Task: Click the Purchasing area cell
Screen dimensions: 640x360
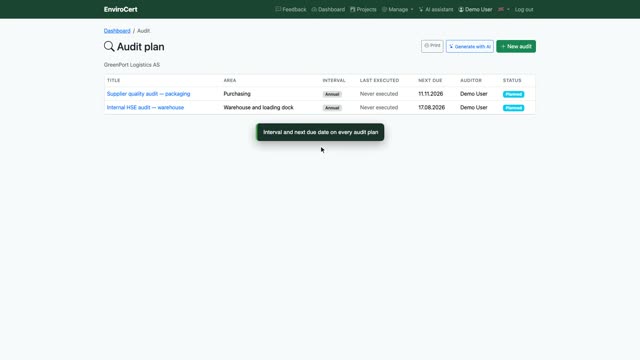Action: coord(237,94)
